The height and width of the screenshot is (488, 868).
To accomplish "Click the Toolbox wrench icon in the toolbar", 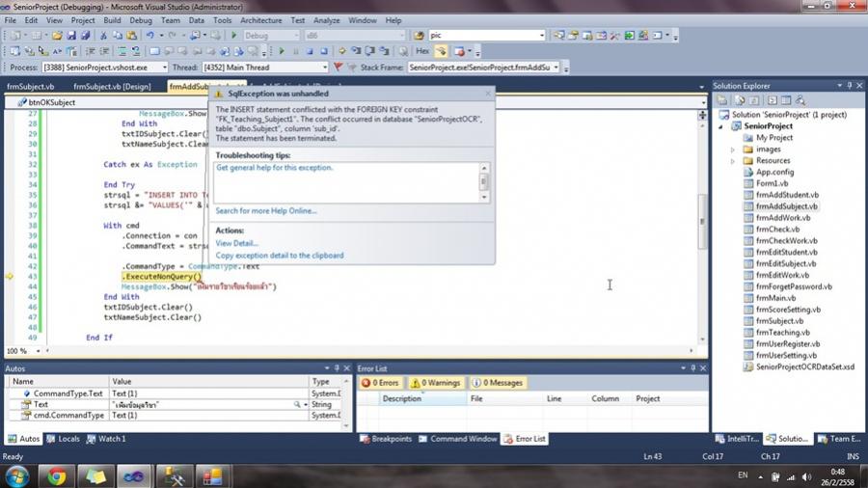I will click(615, 36).
